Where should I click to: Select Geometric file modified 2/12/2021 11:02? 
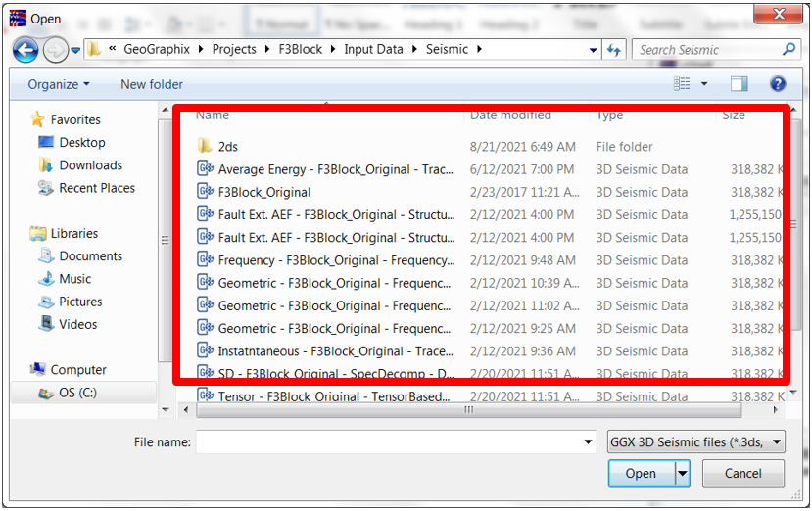pyautogui.click(x=335, y=306)
